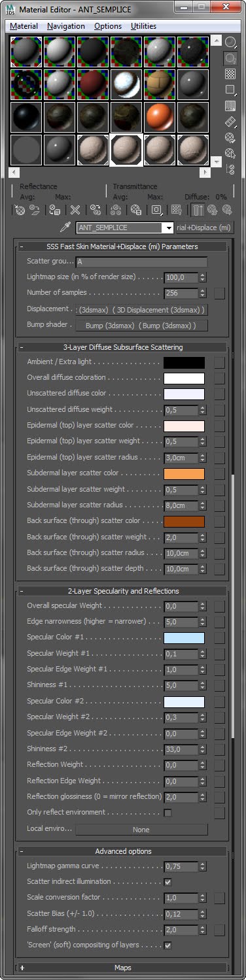The width and height of the screenshot is (246, 980).
Task: Select the orange sample sphere slot
Action: tap(158, 117)
